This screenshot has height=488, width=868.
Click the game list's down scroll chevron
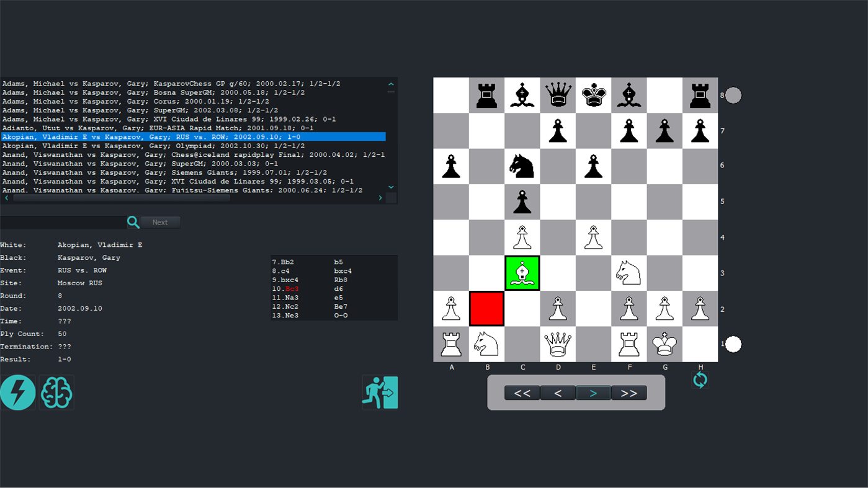point(391,187)
